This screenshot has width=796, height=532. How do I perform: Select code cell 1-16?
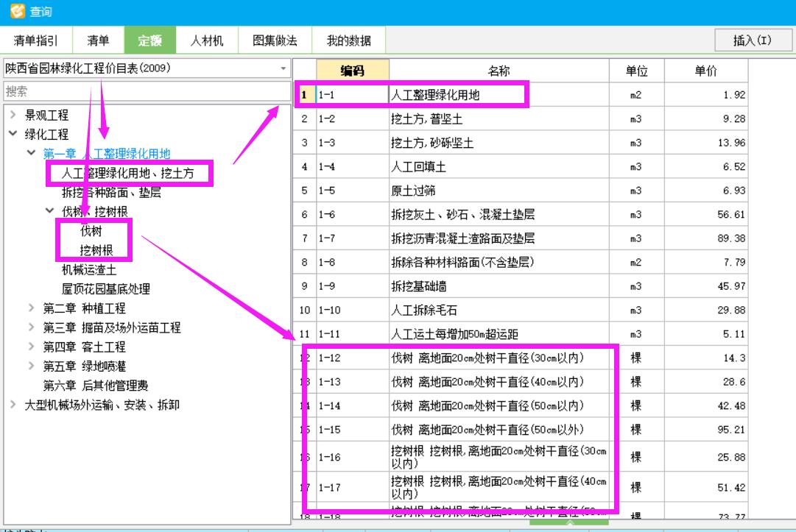tap(353, 457)
